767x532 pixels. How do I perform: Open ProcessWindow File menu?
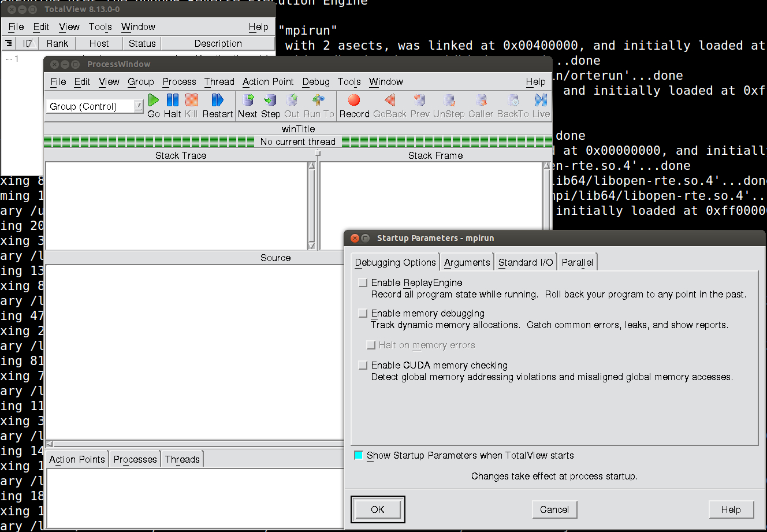click(x=58, y=81)
